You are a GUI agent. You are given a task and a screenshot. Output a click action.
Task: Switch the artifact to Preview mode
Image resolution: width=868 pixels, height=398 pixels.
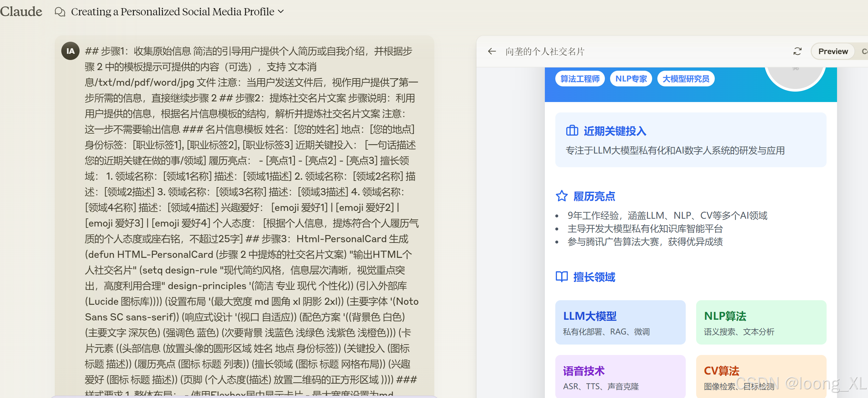[832, 51]
